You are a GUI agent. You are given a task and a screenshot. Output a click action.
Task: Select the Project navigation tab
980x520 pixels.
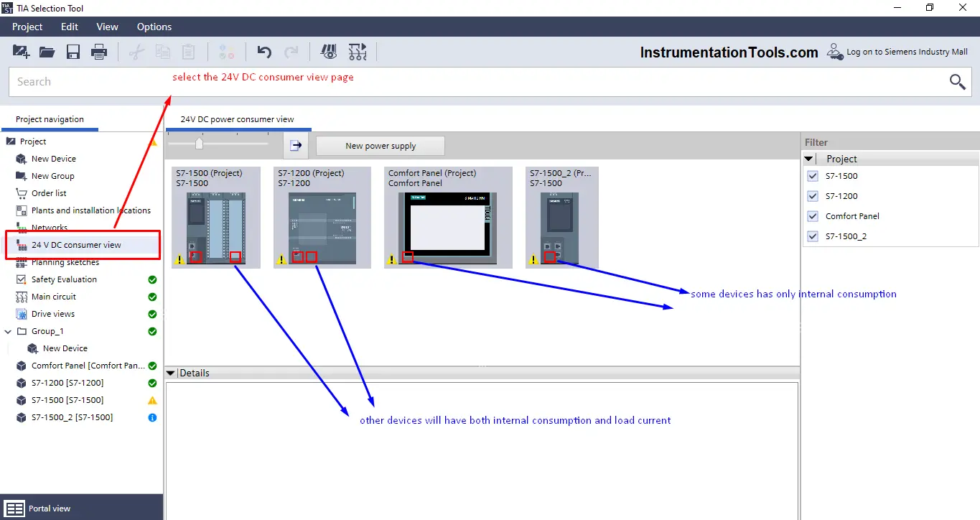[x=50, y=119]
